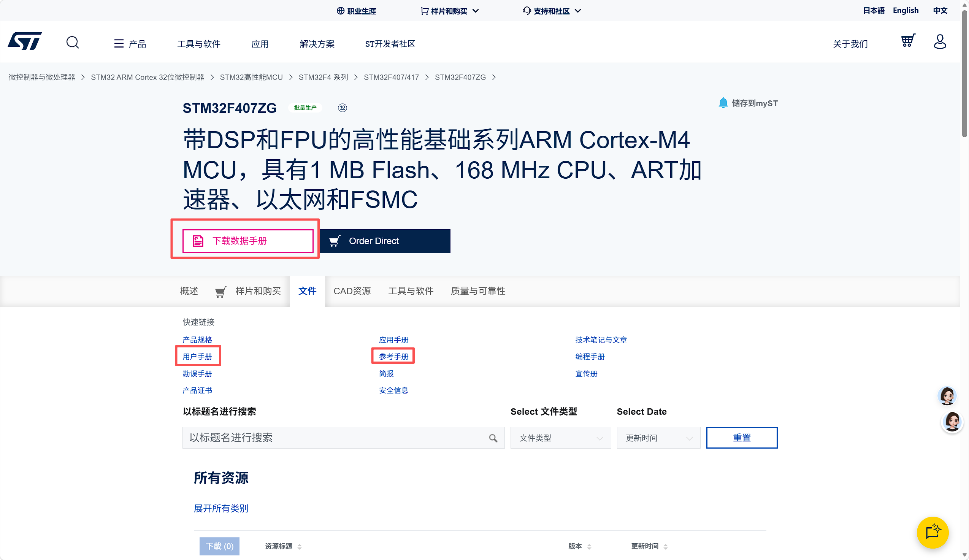Open ST开发者社区 in main navigation
The width and height of the screenshot is (969, 560).
tap(390, 44)
